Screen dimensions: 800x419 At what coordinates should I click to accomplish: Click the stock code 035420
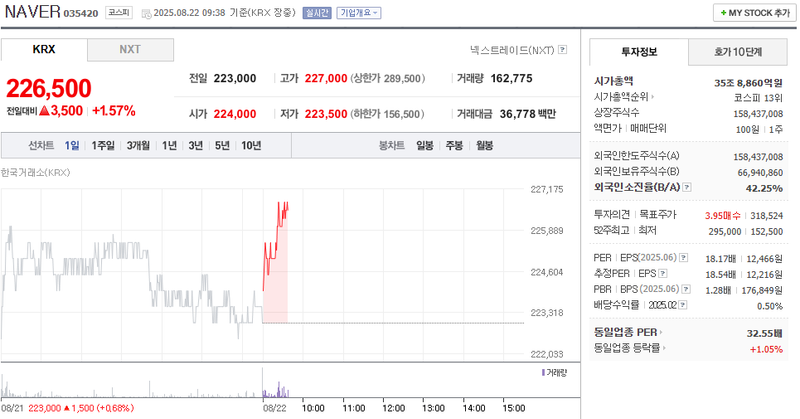(81, 13)
